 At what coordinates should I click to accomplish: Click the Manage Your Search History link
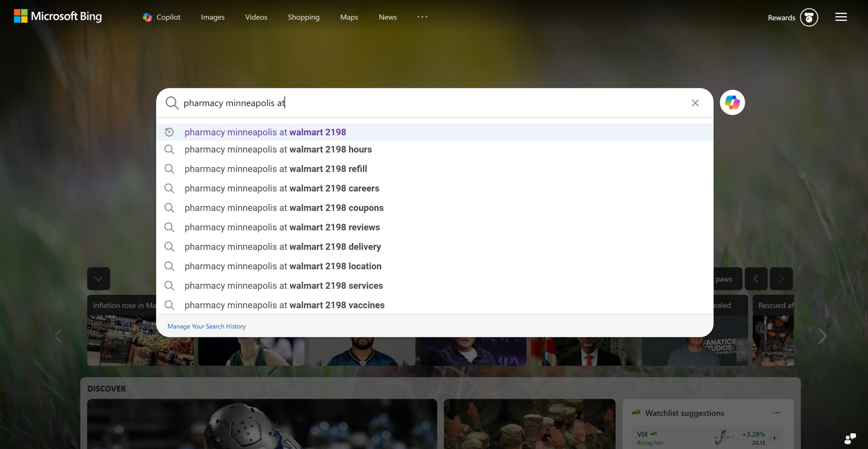[206, 326]
